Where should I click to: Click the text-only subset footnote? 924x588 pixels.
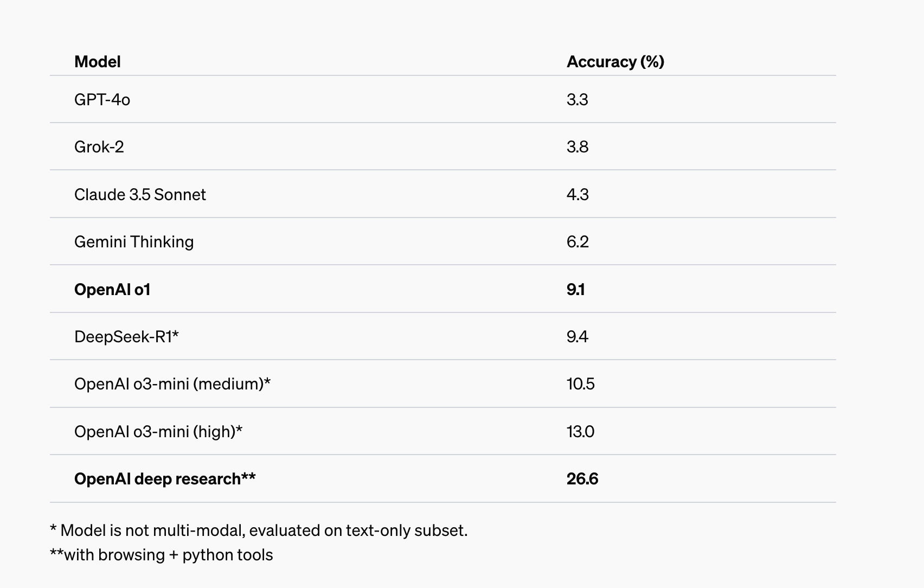pyautogui.click(x=259, y=531)
